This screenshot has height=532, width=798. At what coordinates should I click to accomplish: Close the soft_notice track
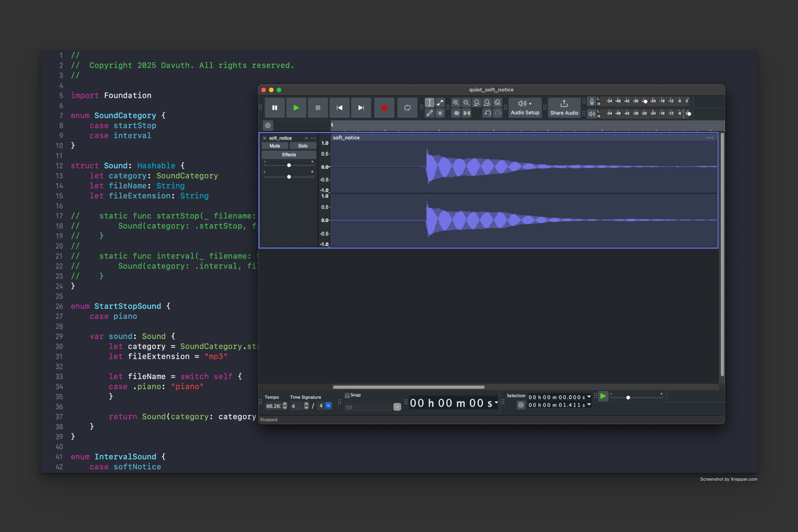click(265, 138)
